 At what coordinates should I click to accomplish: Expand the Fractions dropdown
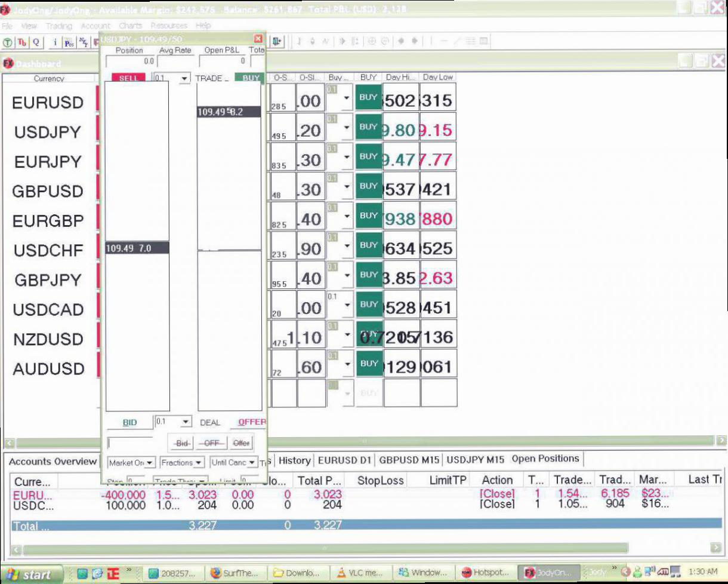pyautogui.click(x=182, y=463)
